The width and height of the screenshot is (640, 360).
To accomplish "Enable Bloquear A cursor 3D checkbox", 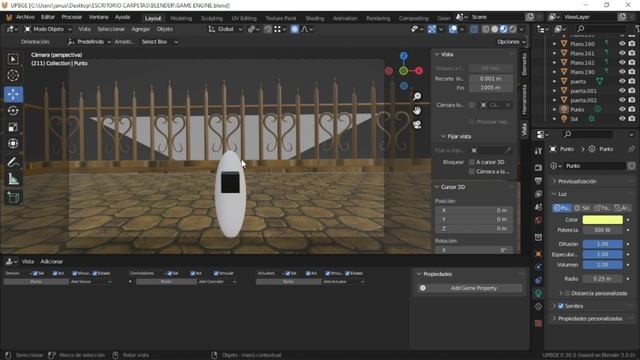I will 472,162.
